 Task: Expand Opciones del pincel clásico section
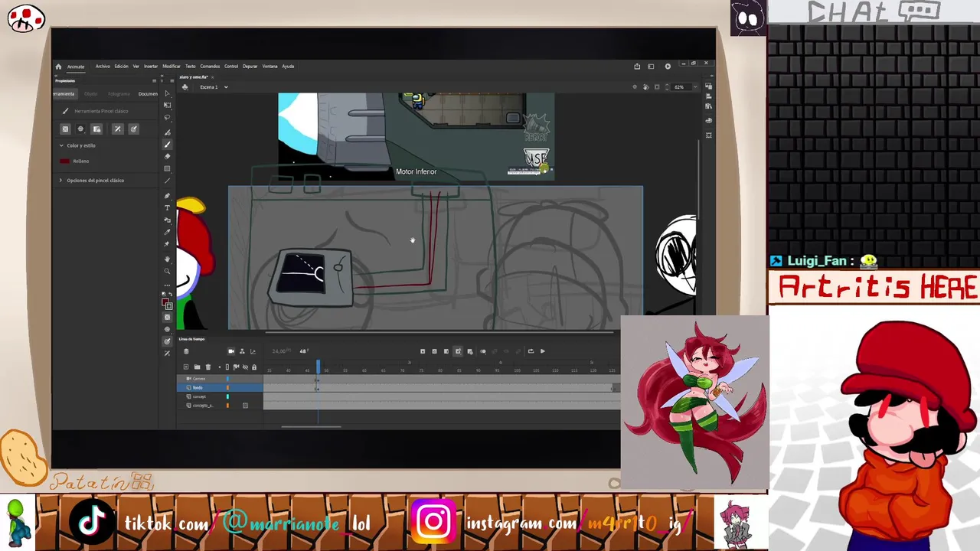click(x=61, y=181)
